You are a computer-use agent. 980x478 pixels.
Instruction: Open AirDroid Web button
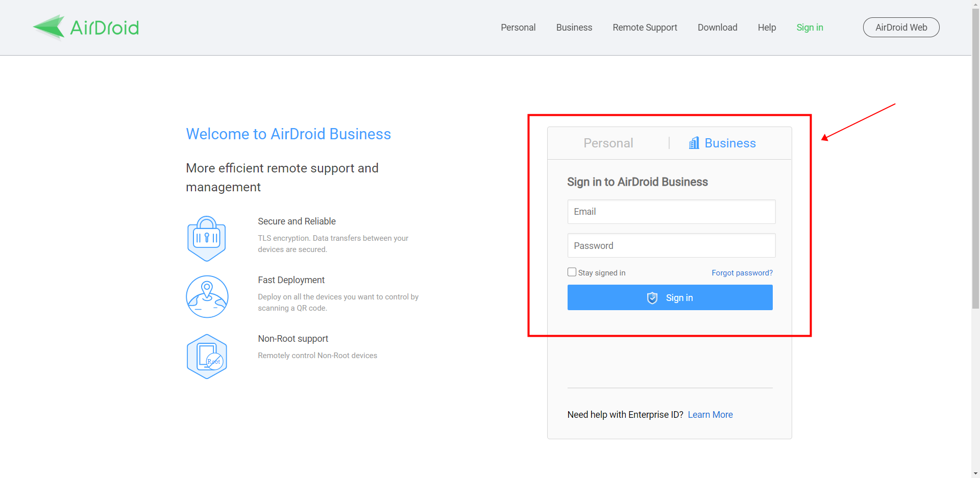pos(901,28)
